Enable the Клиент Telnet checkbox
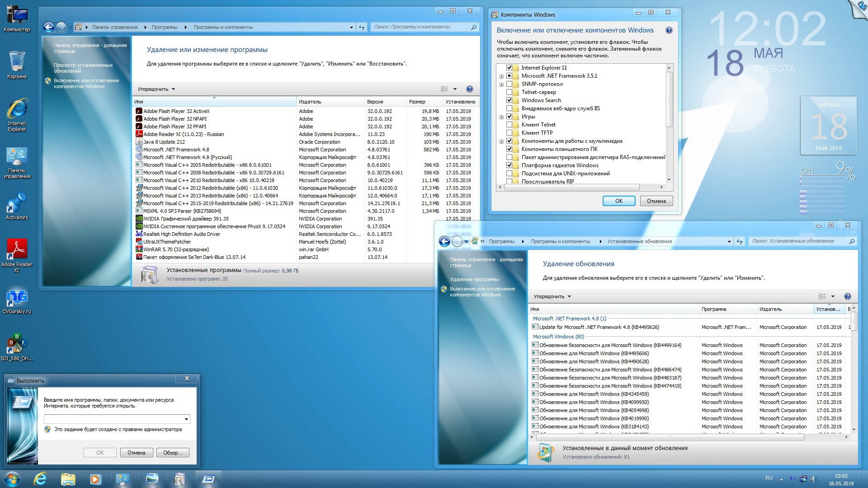This screenshot has width=868, height=488. coord(509,125)
